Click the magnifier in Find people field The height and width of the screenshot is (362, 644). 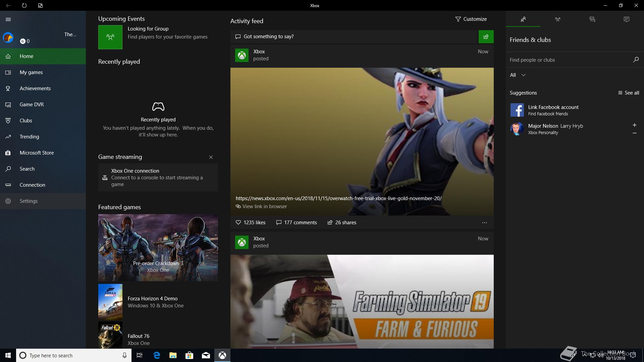(x=636, y=60)
